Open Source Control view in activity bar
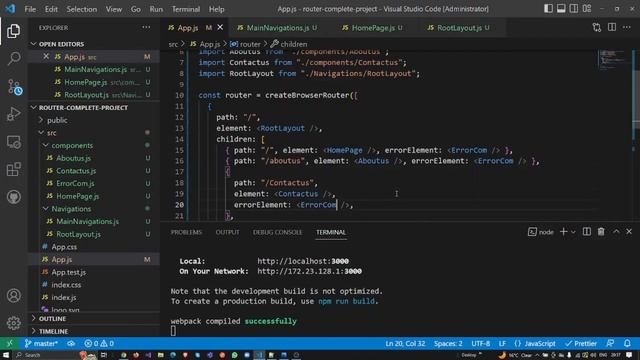The image size is (640, 360). [x=14, y=87]
